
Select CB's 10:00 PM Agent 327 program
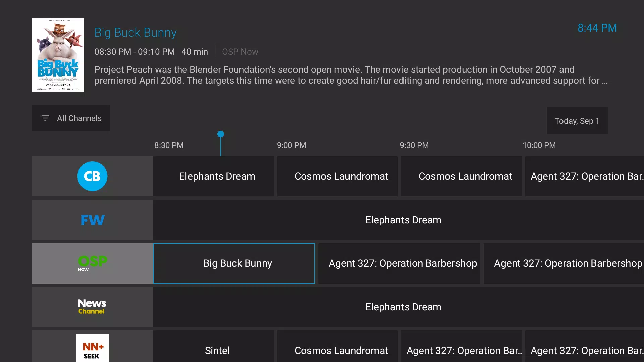pyautogui.click(x=585, y=176)
